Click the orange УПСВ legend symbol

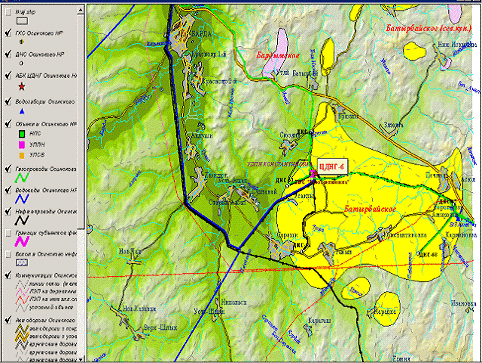(x=22, y=155)
